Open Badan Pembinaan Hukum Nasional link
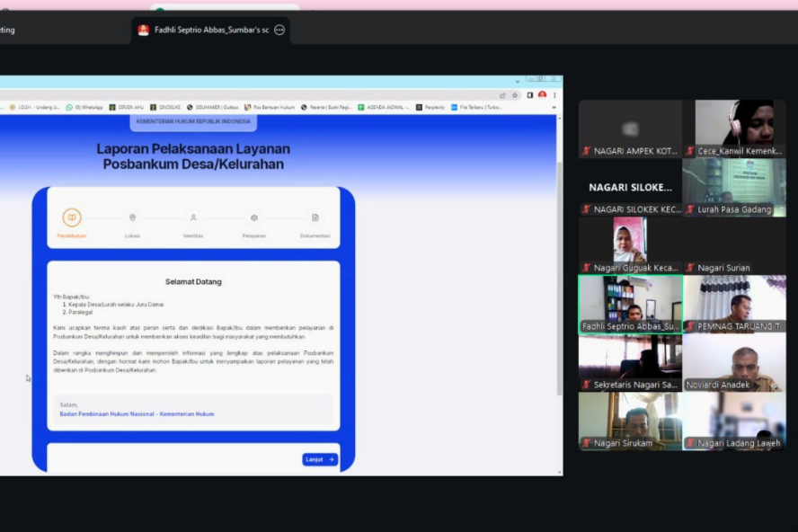798x532 pixels. [x=137, y=414]
